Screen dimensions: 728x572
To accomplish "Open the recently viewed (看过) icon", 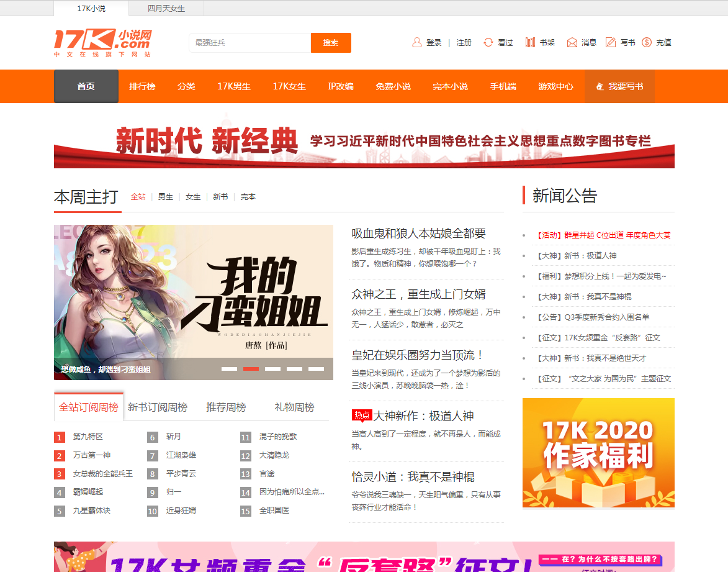I will [x=488, y=42].
